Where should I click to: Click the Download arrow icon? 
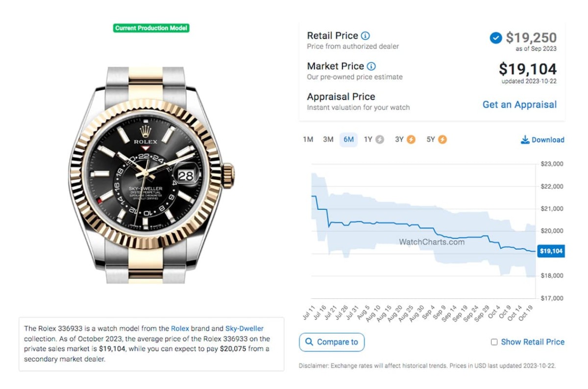click(525, 140)
